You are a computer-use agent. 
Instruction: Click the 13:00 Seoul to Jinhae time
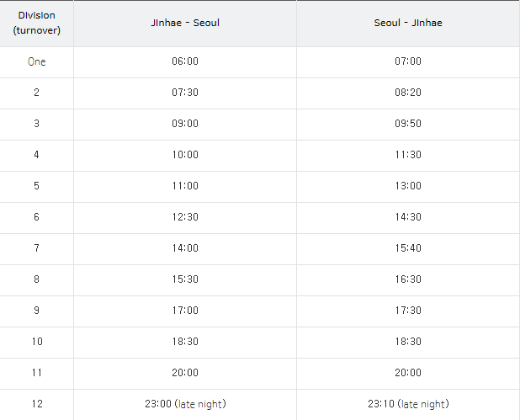coord(408,186)
